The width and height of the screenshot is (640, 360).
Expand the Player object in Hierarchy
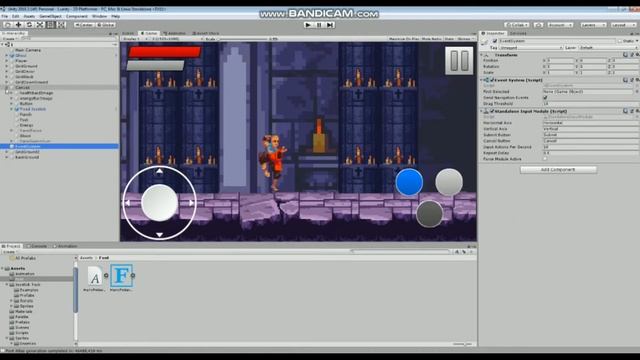pos(7,61)
